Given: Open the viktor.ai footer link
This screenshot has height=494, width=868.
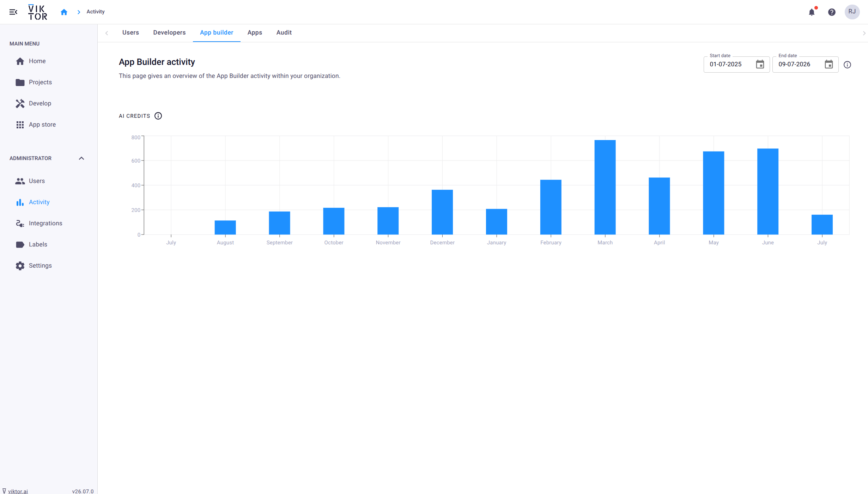Looking at the screenshot, I should [18, 491].
